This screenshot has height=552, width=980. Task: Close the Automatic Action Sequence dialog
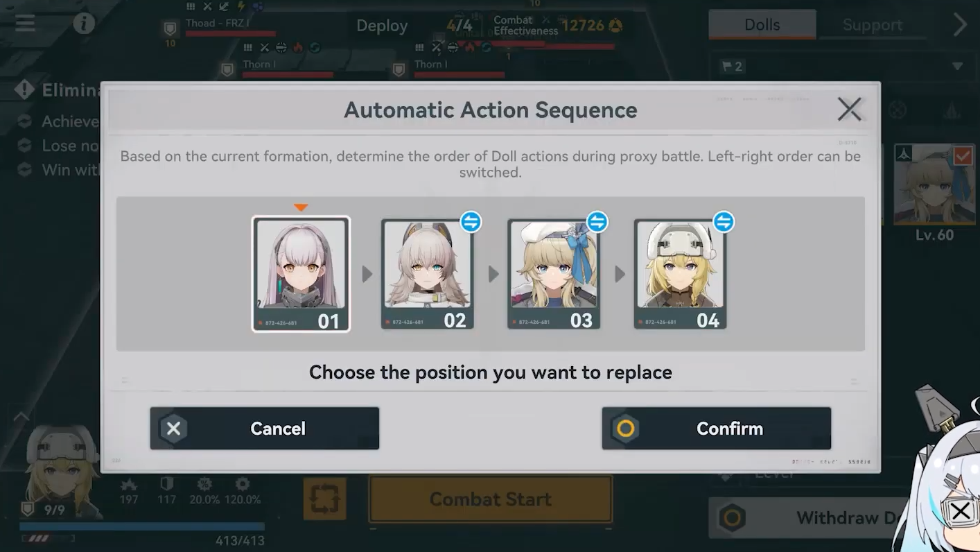849,110
